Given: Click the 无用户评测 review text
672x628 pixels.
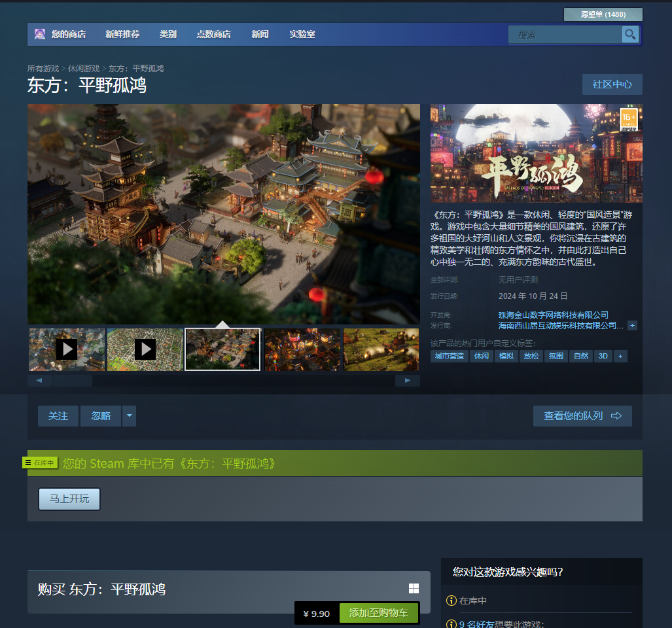Looking at the screenshot, I should pyautogui.click(x=518, y=280).
